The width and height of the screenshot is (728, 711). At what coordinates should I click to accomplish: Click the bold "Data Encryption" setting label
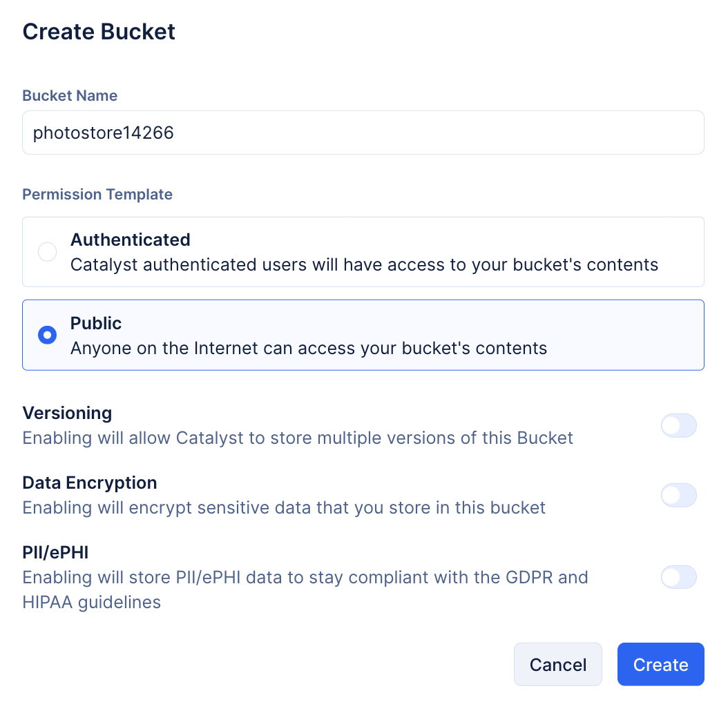coord(90,483)
